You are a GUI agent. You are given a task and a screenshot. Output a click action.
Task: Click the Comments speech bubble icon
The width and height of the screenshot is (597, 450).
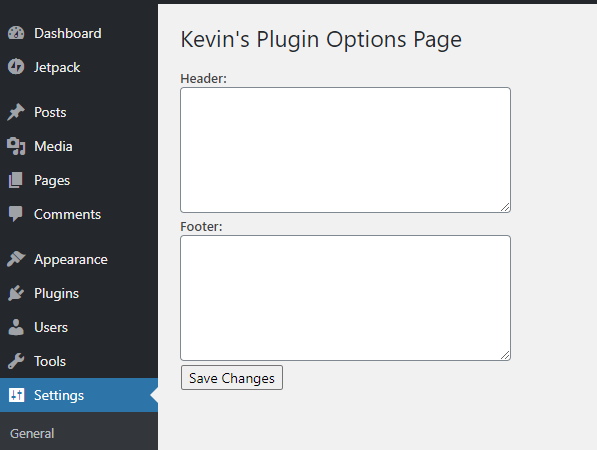(16, 214)
